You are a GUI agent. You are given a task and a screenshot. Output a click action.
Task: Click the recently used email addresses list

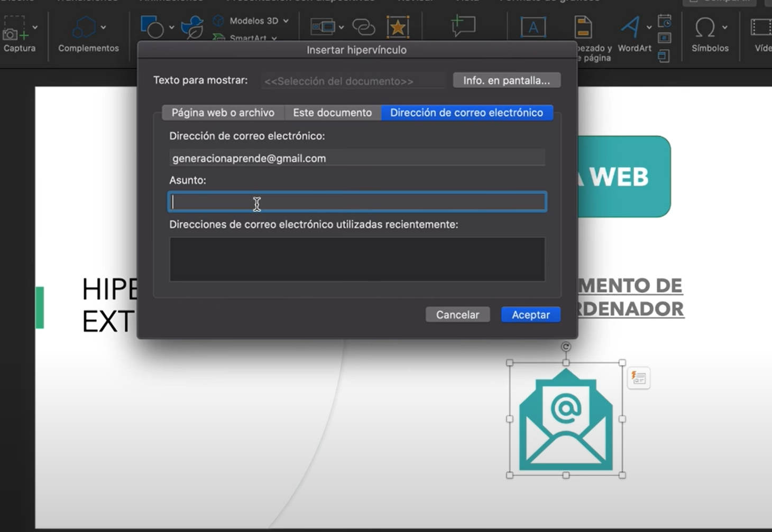(357, 259)
